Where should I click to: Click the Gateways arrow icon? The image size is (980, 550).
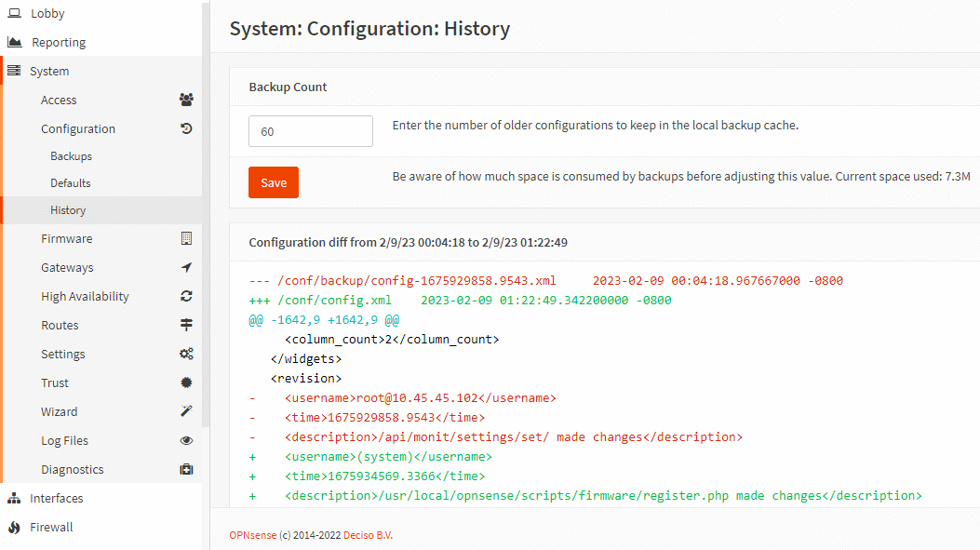[x=186, y=267]
